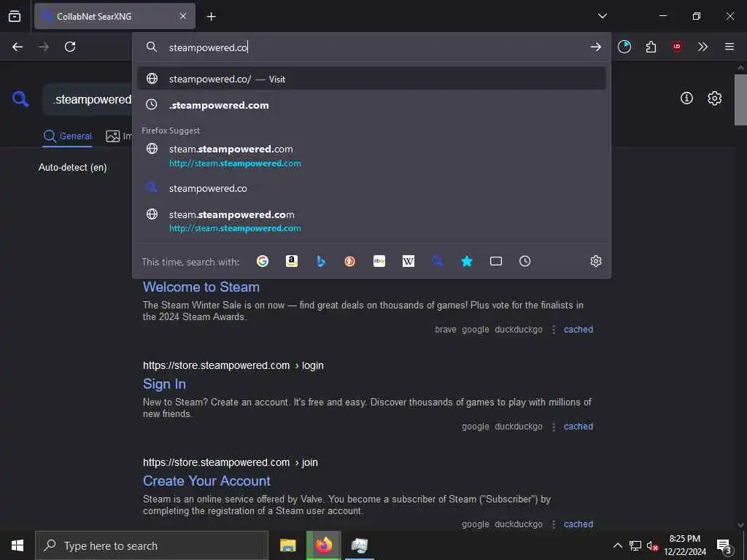
Task: Click the page vertical scrollbar thumb
Action: pyautogui.click(x=740, y=99)
